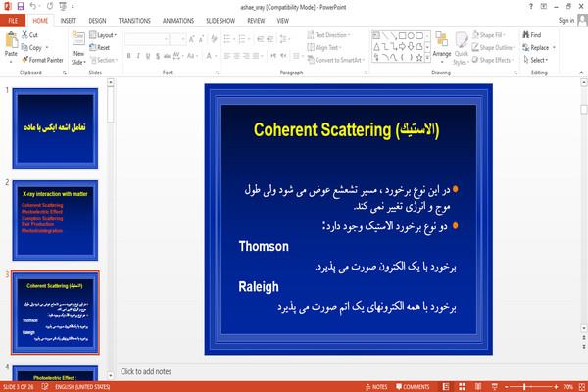Decrease the font size

[202, 39]
